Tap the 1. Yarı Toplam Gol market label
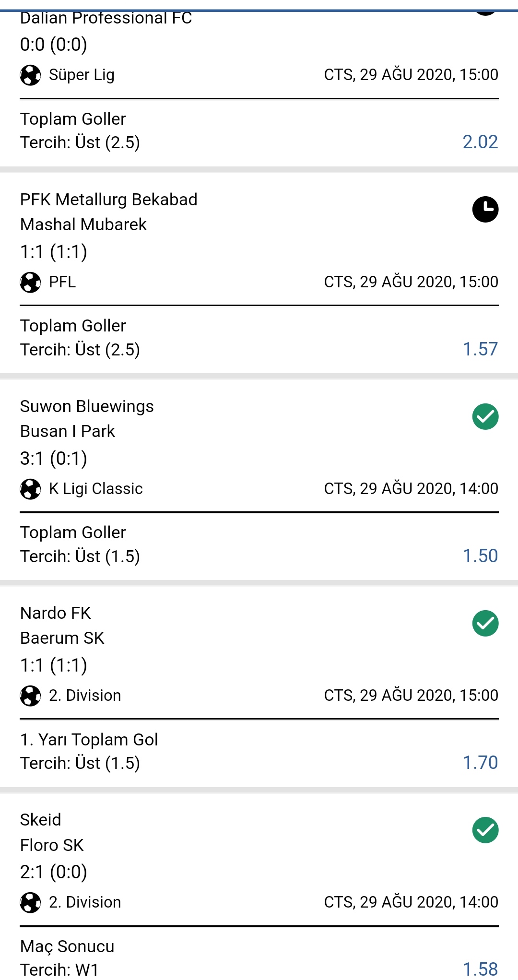 [89, 740]
